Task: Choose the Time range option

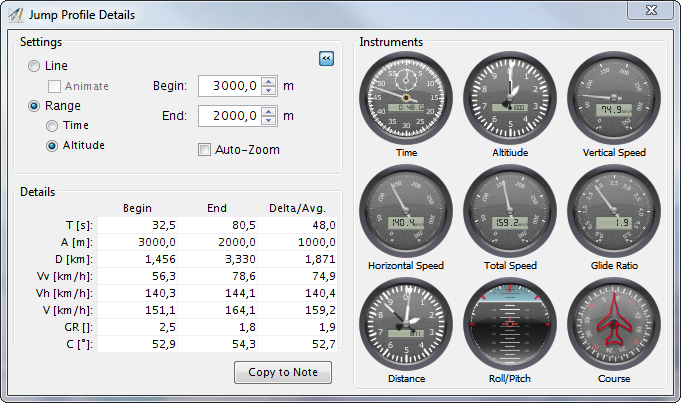Action: 53,126
